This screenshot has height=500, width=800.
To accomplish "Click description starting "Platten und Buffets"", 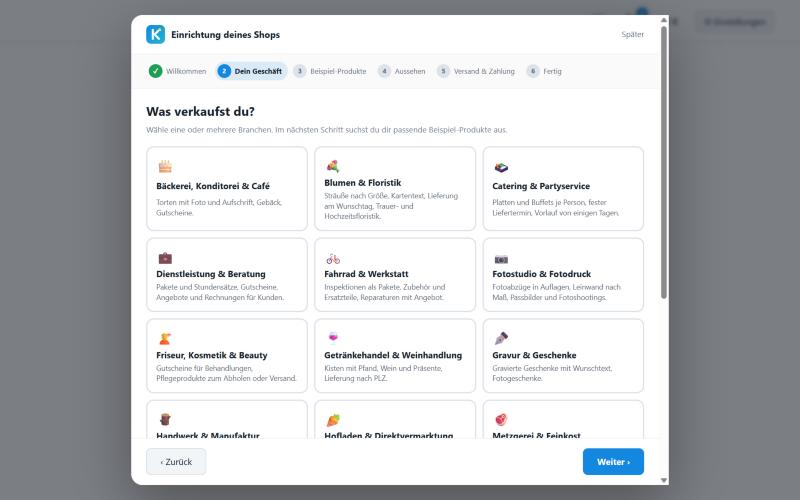I will click(x=556, y=208).
